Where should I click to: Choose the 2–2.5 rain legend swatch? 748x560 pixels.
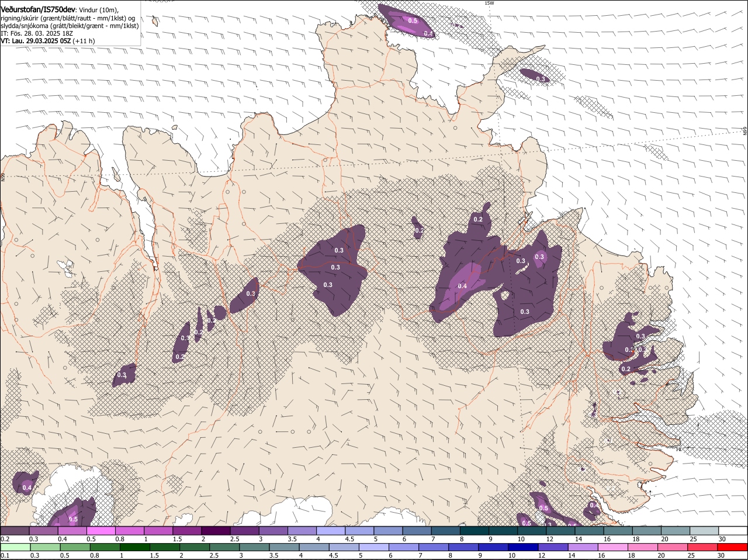tap(195, 547)
